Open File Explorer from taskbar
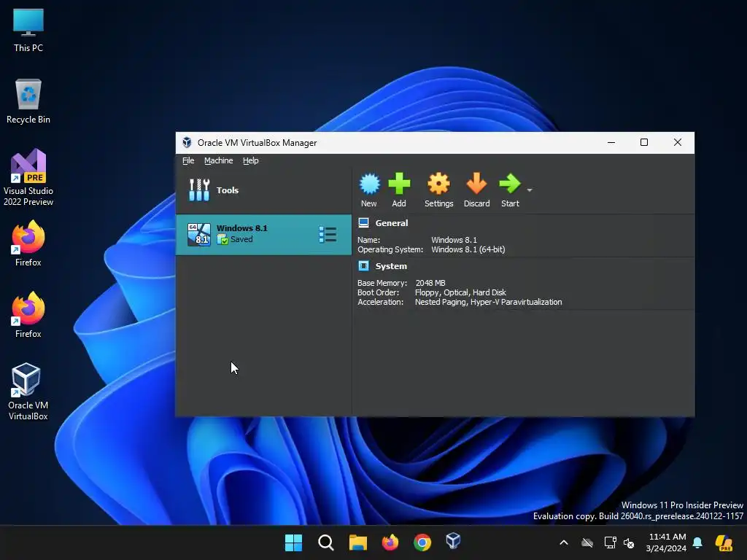The image size is (747, 560). click(x=357, y=542)
